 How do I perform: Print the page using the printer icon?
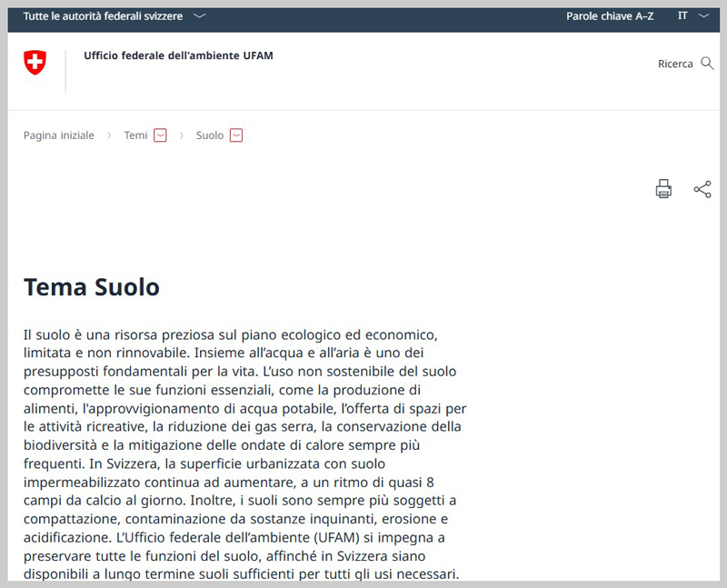[663, 189]
